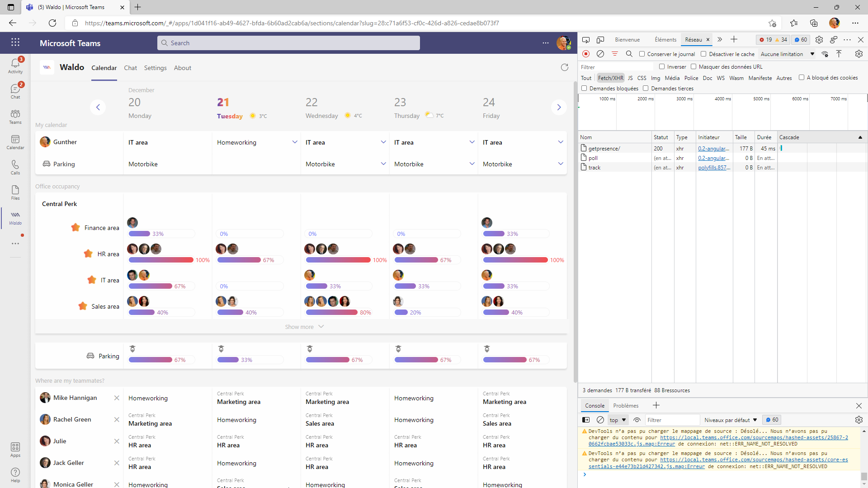Open 0.2-angular initiator link for getpresence/
The image size is (868, 488).
click(x=713, y=148)
